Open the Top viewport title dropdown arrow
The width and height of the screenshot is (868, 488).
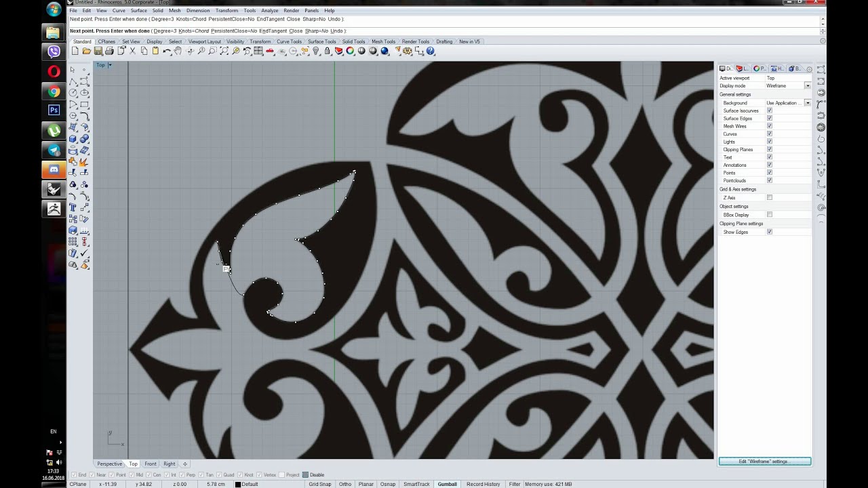pyautogui.click(x=110, y=65)
